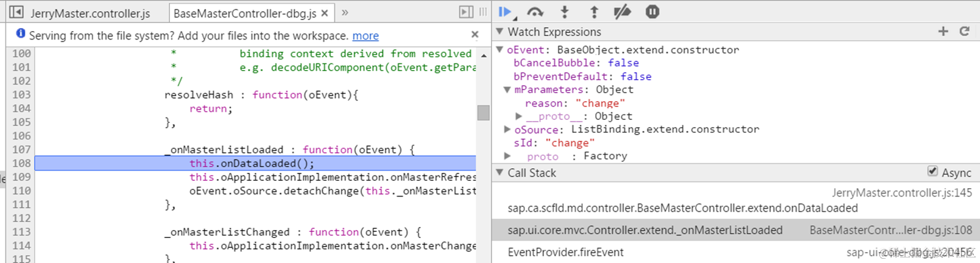Toggle the file navigator sidebar icon
This screenshot has width=980, height=263.
click(x=16, y=12)
